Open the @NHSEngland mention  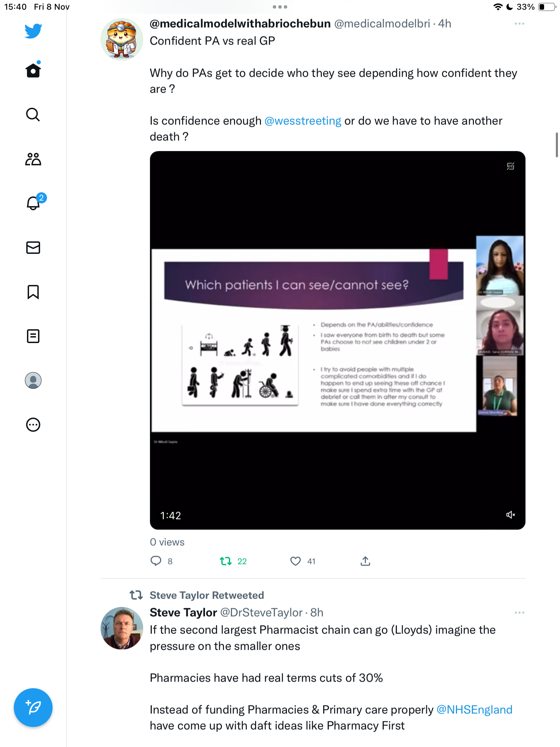click(x=474, y=710)
